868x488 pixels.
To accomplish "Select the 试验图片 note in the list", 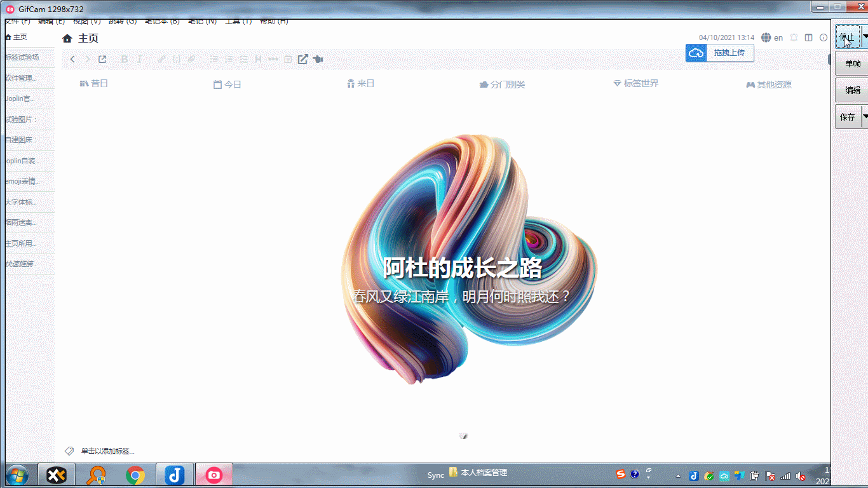I will pyautogui.click(x=30, y=119).
